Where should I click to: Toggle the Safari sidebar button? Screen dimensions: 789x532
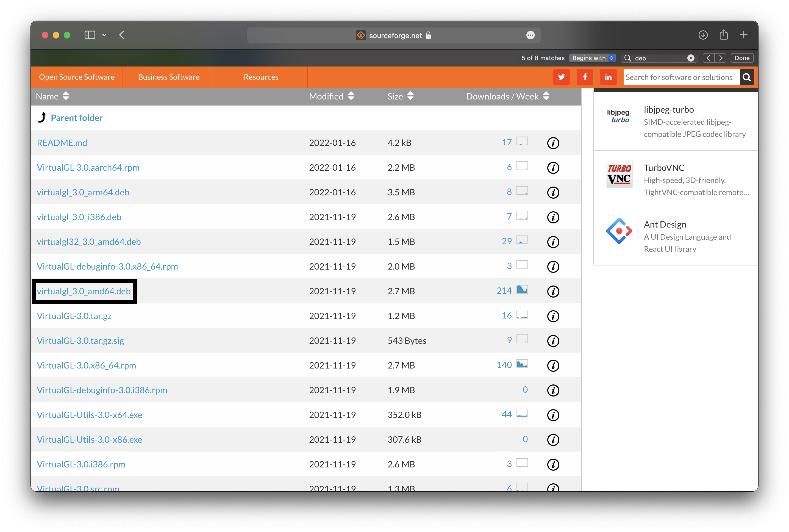point(90,35)
